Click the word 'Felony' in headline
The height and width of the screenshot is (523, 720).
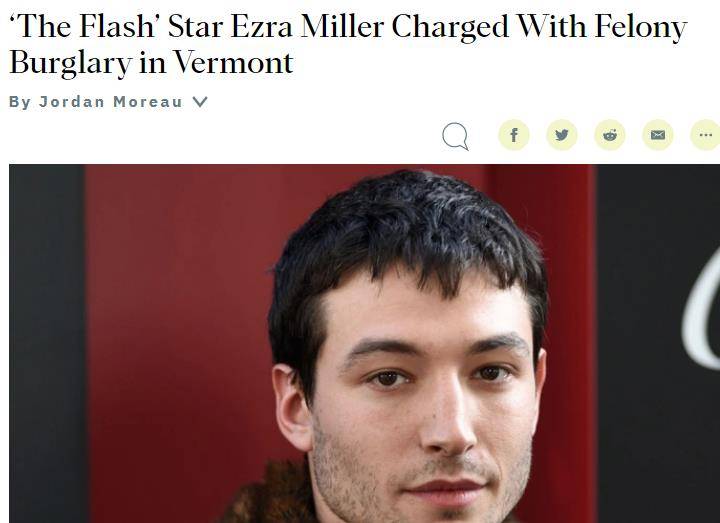coord(641,28)
